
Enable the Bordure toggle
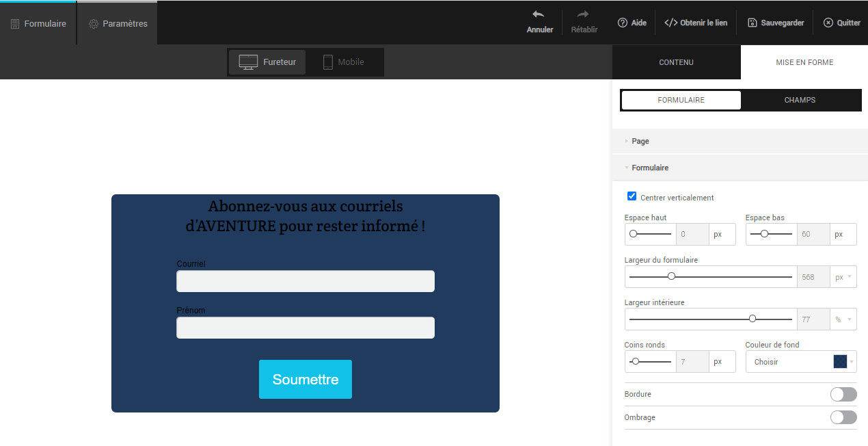[843, 395]
